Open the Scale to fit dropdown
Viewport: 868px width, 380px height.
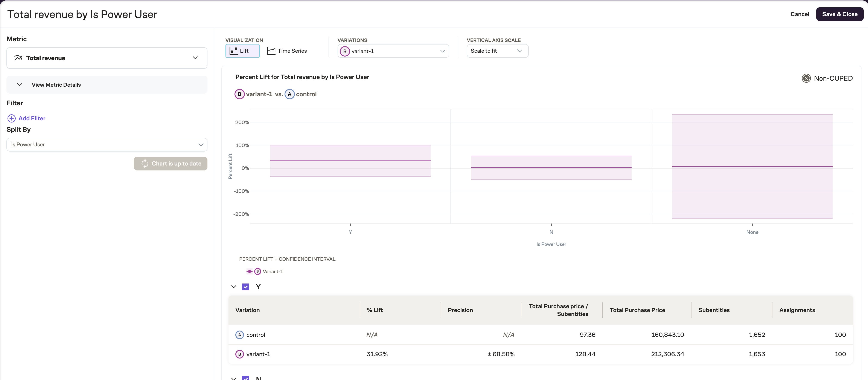coord(497,51)
